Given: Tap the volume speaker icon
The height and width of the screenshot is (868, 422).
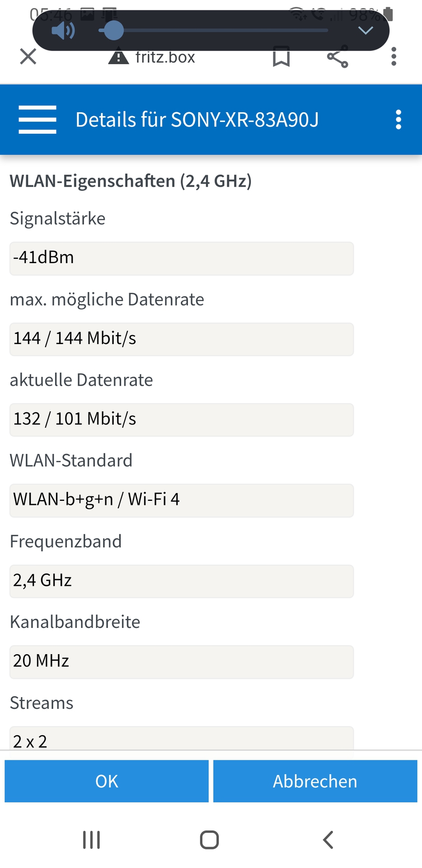Looking at the screenshot, I should pos(63,31).
